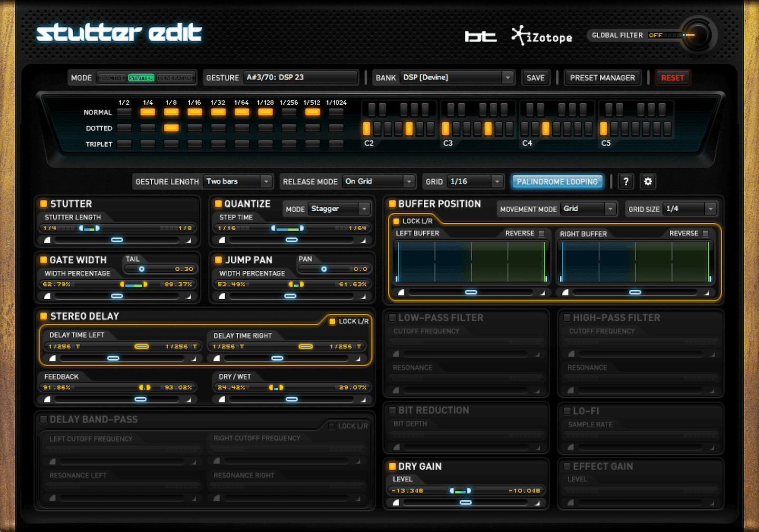Enable the Triplet 1/2 note value button
The width and height of the screenshot is (759, 532).
coord(124,144)
